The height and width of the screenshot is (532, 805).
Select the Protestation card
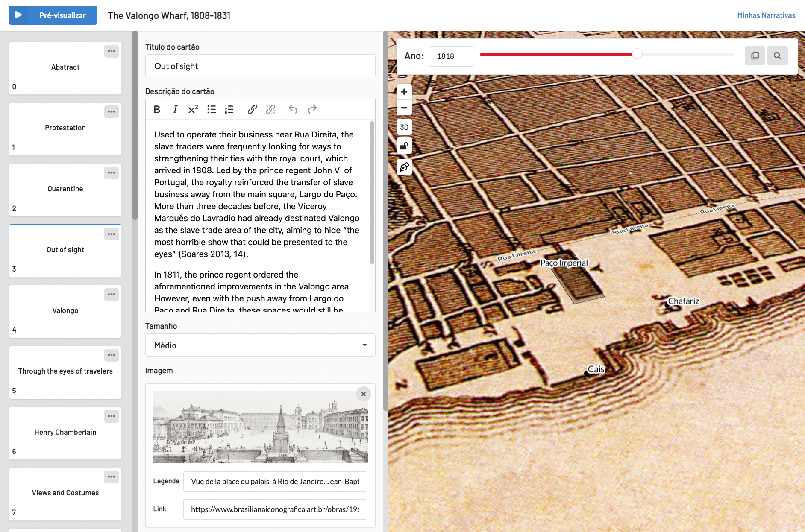click(65, 129)
